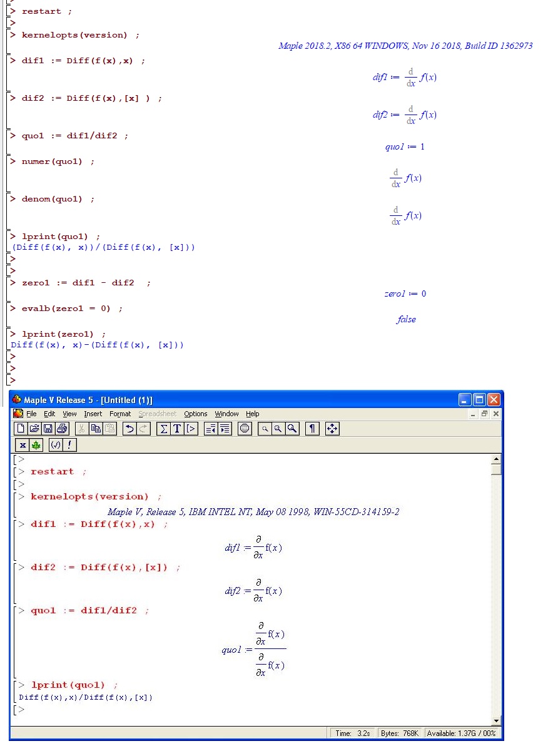Image resolution: width=548 pixels, height=756 pixels.
Task: Click 'dif1 := Diff(f(x),x)' in Maple V window
Action: coord(93,524)
